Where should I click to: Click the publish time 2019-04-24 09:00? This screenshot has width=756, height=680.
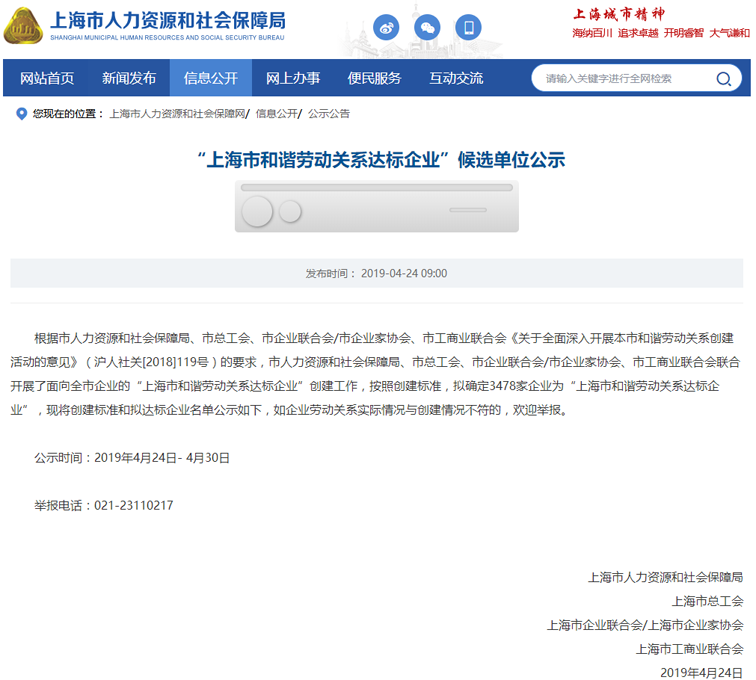404,273
